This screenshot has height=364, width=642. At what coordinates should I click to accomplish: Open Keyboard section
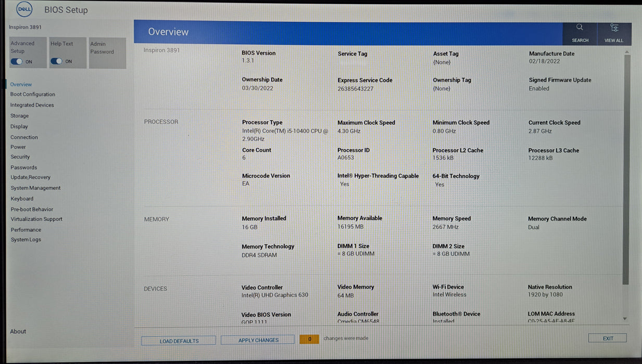coord(22,199)
